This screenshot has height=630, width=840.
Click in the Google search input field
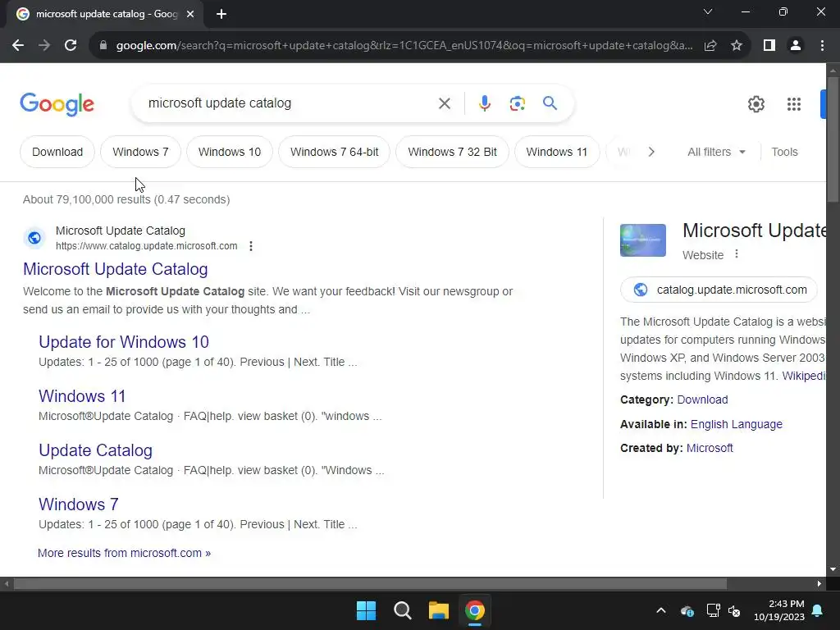pos(290,103)
